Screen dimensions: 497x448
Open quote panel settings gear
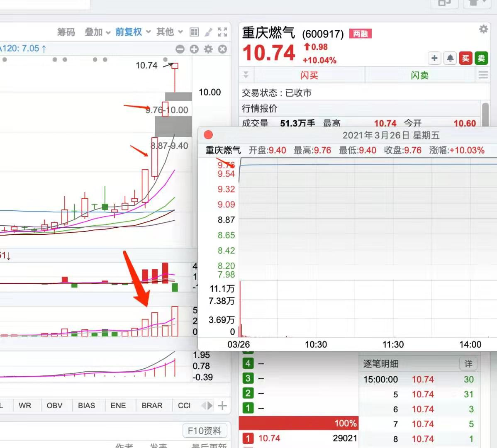click(483, 29)
